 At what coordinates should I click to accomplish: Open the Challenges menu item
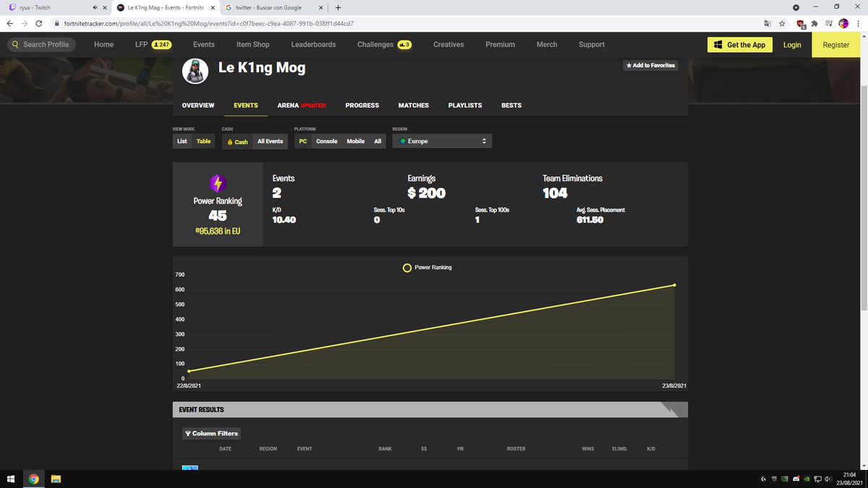[x=384, y=44]
